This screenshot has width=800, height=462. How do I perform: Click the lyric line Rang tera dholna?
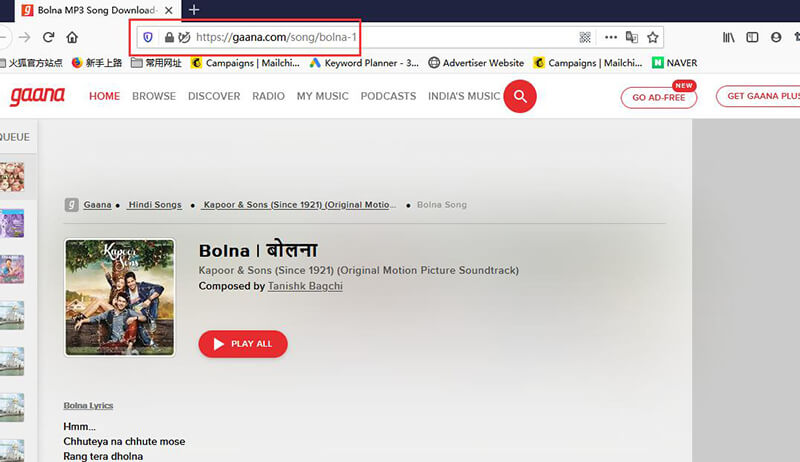click(x=103, y=456)
